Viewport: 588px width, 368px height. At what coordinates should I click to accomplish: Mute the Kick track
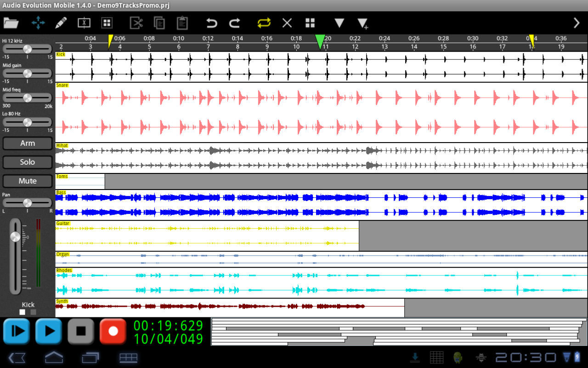(x=28, y=181)
